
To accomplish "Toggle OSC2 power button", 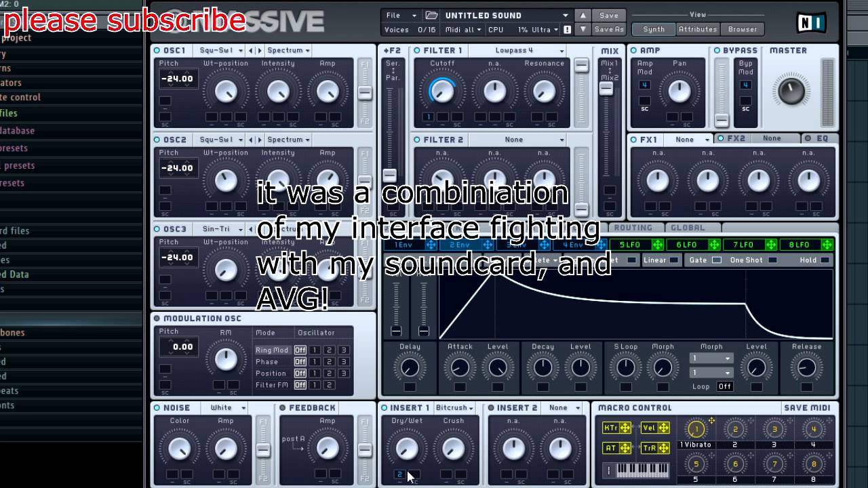I will [157, 140].
